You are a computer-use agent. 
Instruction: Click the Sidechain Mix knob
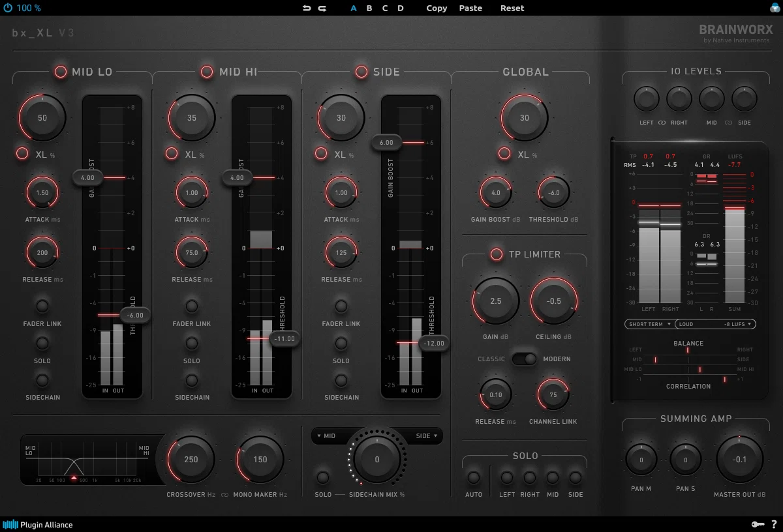click(x=376, y=460)
